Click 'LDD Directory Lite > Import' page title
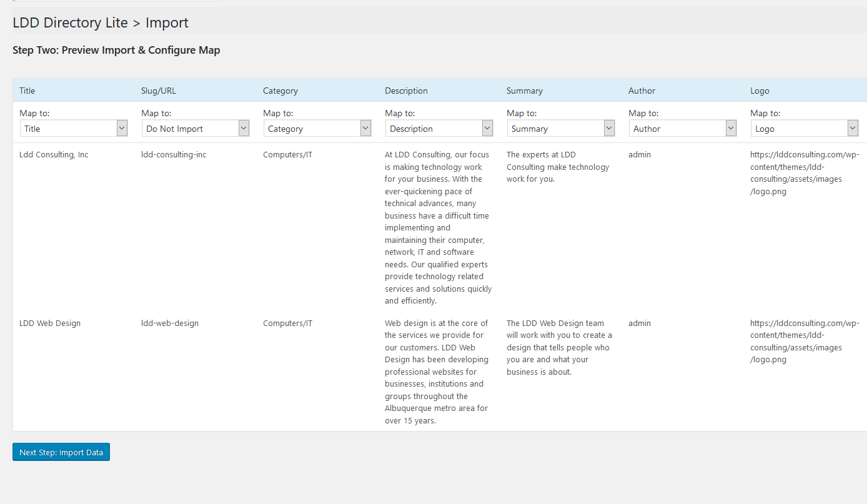 click(101, 23)
